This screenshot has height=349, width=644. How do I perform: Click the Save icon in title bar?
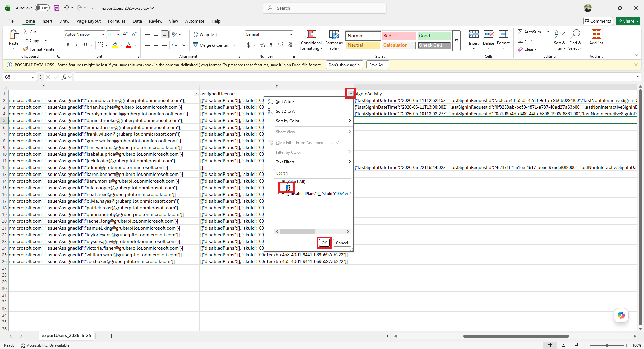pos(56,8)
